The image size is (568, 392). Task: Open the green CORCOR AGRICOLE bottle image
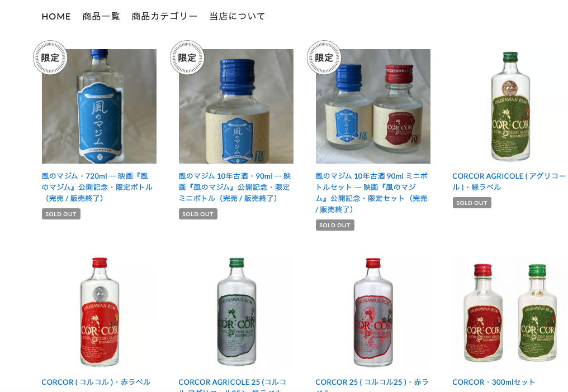(x=510, y=107)
